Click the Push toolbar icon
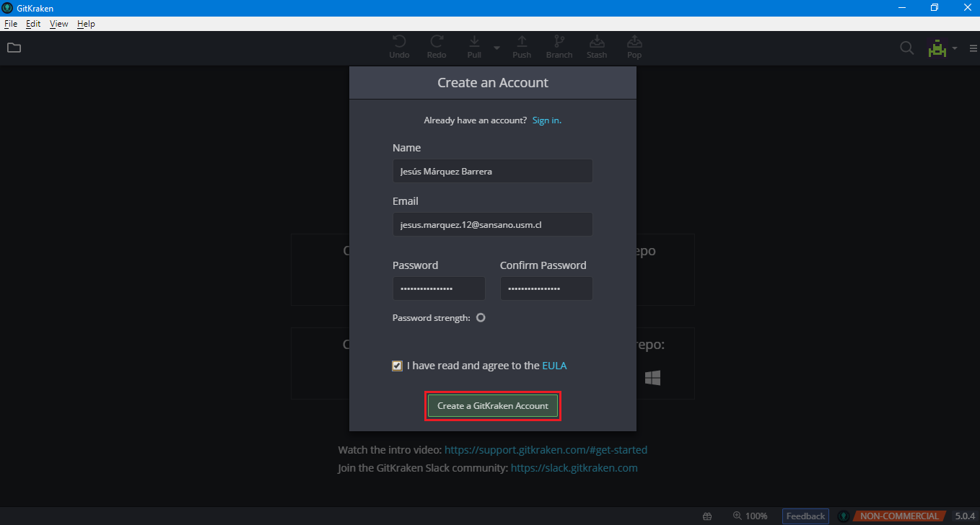Viewport: 980px width, 525px height. [x=522, y=42]
